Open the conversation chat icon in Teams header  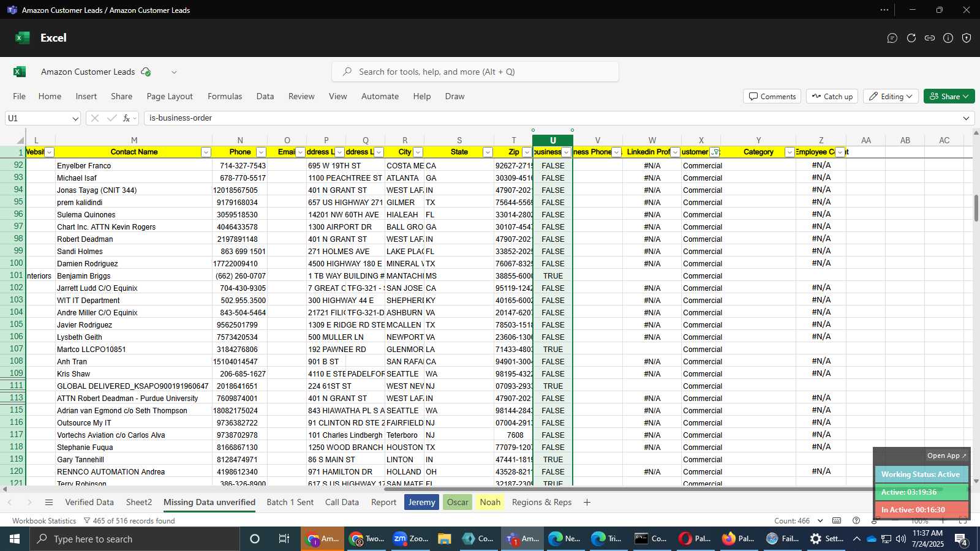click(x=892, y=38)
